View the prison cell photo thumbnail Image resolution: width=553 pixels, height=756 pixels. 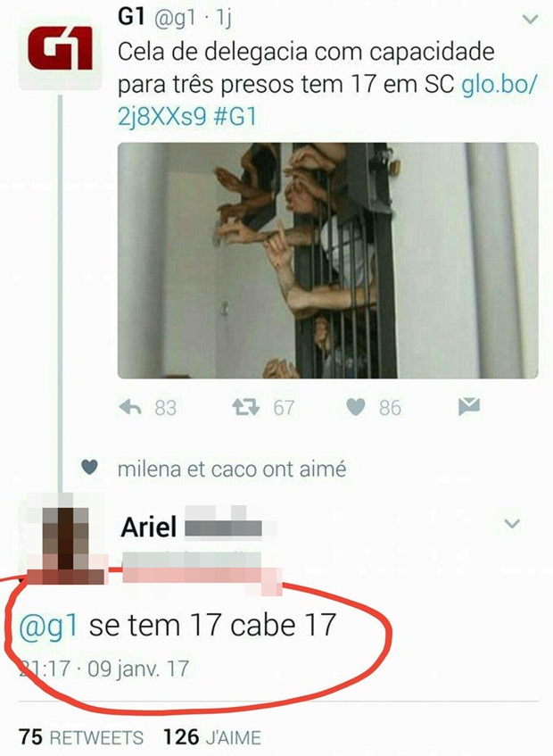(327, 261)
